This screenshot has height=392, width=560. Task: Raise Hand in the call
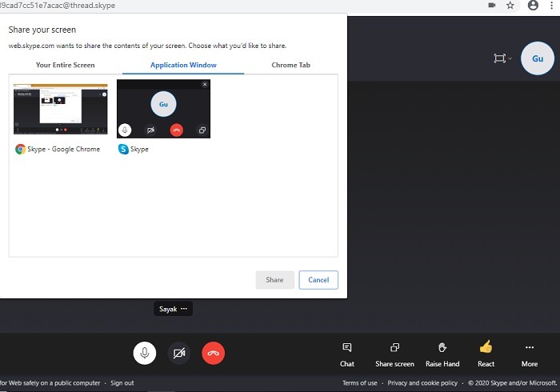coord(442,355)
